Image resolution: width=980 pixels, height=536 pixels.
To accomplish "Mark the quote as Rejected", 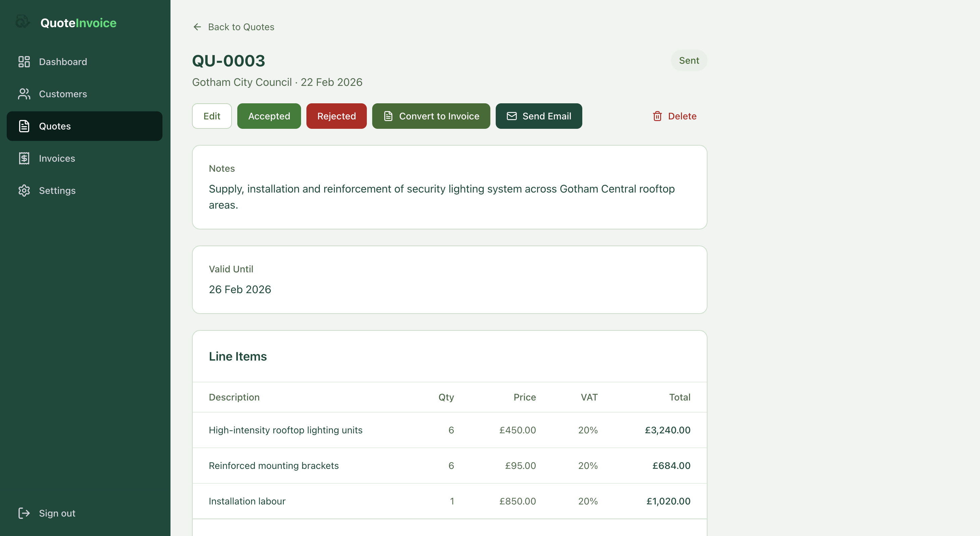I will tap(336, 116).
